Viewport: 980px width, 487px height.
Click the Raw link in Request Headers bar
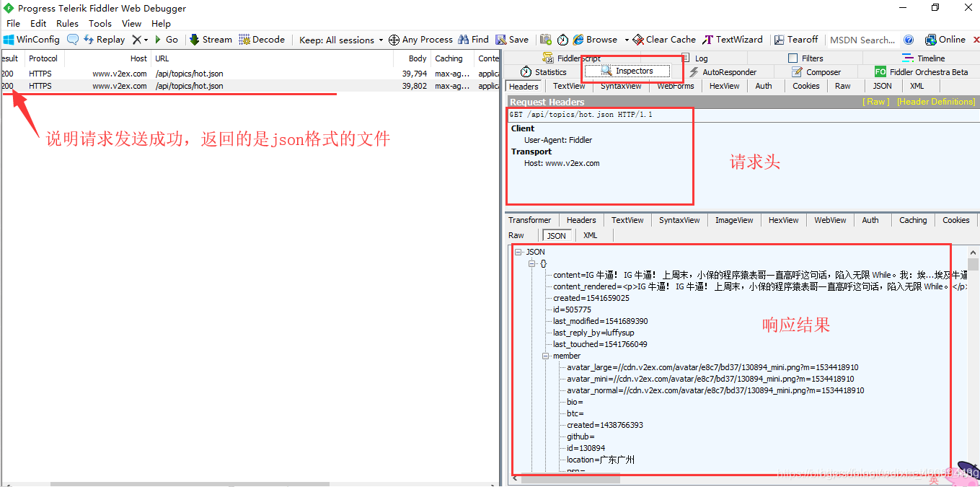tap(877, 102)
